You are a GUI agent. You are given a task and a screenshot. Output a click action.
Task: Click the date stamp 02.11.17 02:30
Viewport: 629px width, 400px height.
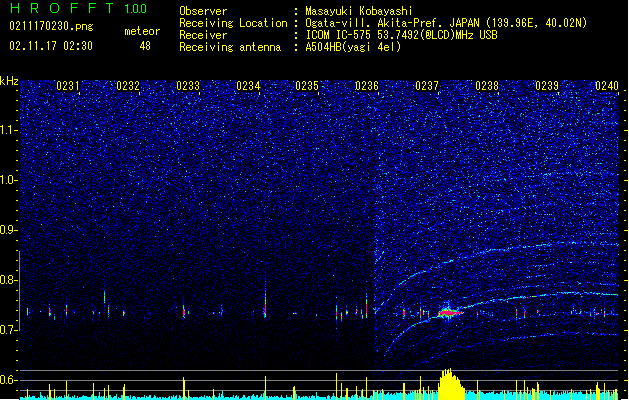click(x=51, y=46)
